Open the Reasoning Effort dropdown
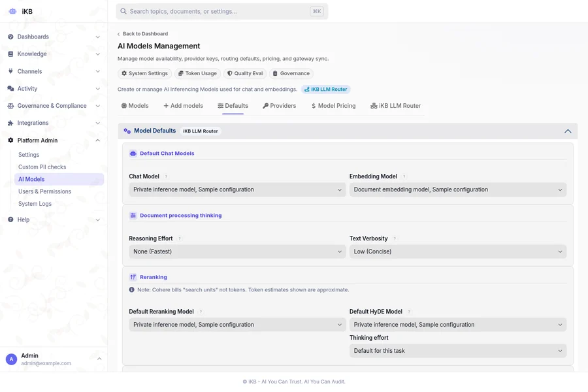The image size is (588, 392). point(237,252)
